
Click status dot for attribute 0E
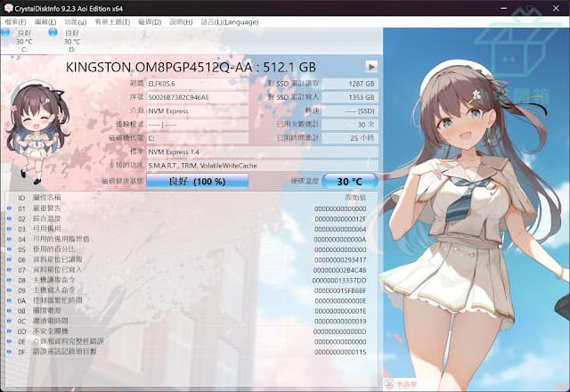pos(9,341)
